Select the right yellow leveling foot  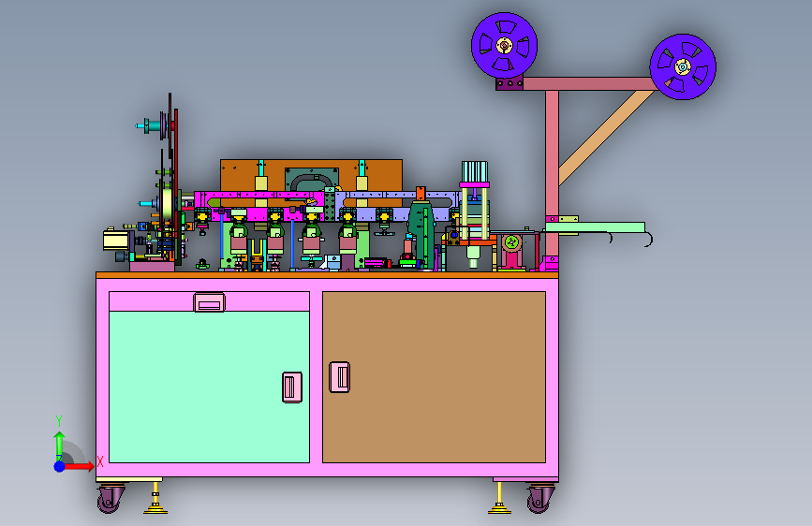click(x=500, y=499)
